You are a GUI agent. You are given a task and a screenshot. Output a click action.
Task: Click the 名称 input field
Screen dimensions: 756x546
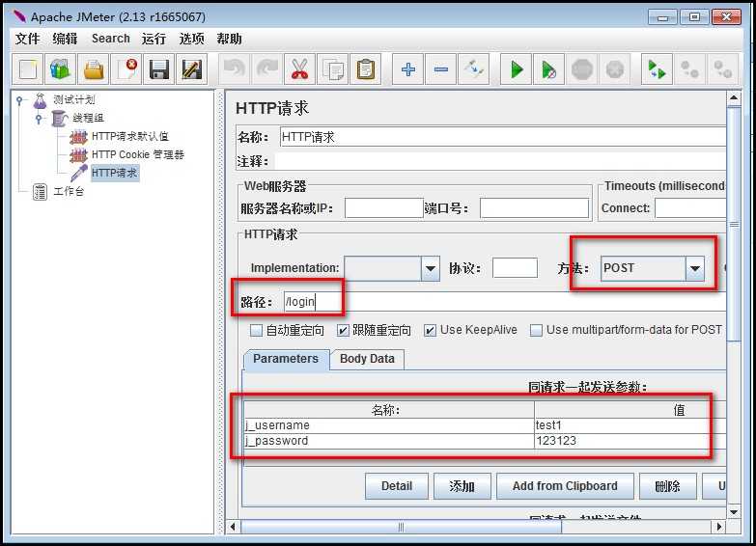coord(503,137)
